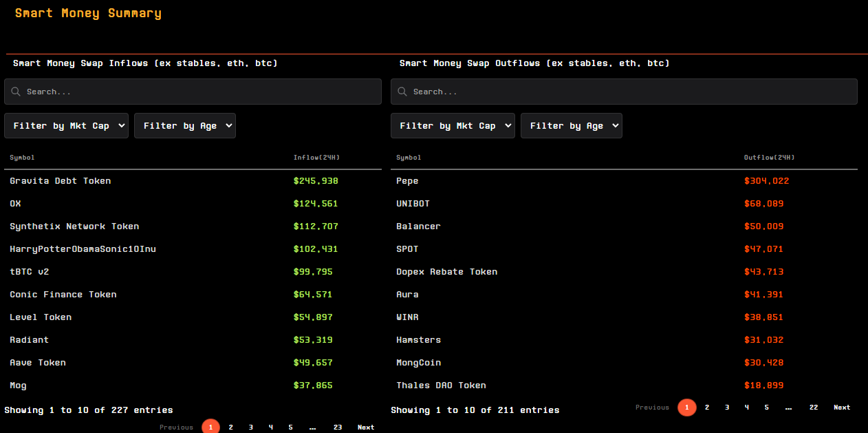Click UNIBOT token name
868x433 pixels.
[413, 204]
